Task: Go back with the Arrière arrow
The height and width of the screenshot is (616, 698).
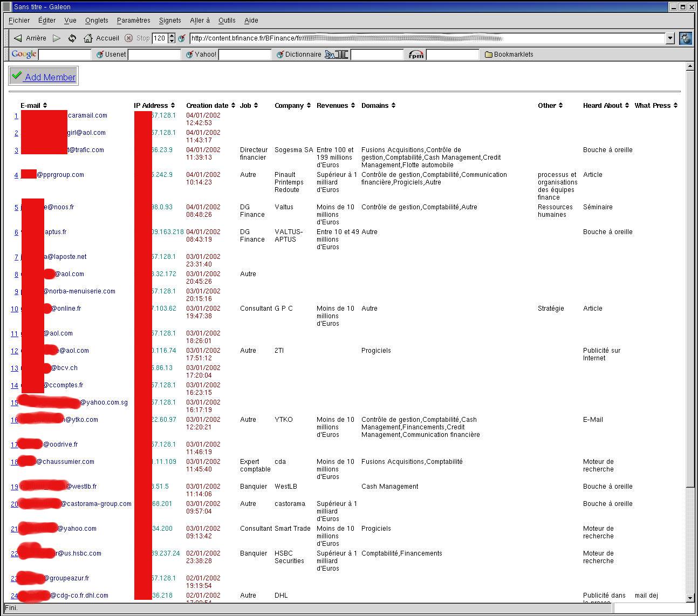Action: tap(30, 38)
